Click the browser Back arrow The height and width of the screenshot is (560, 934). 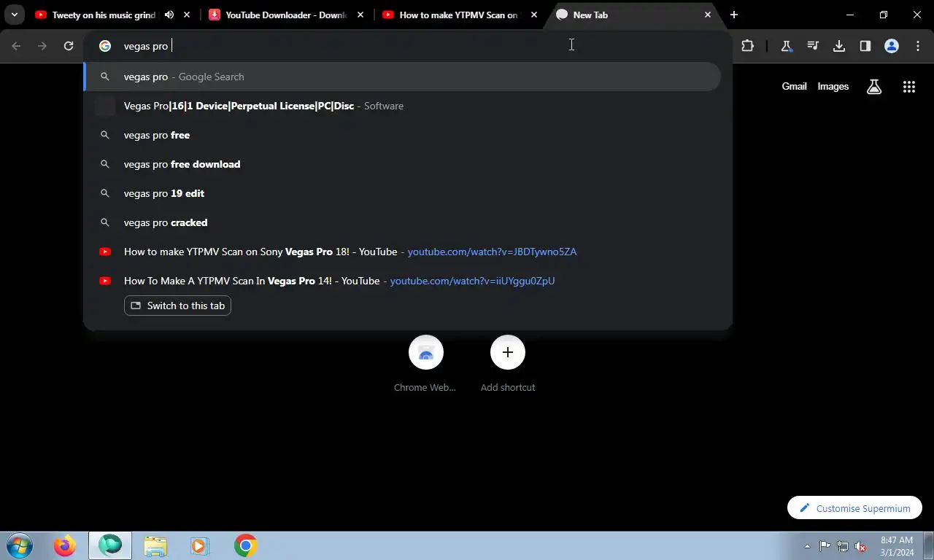[x=16, y=46]
